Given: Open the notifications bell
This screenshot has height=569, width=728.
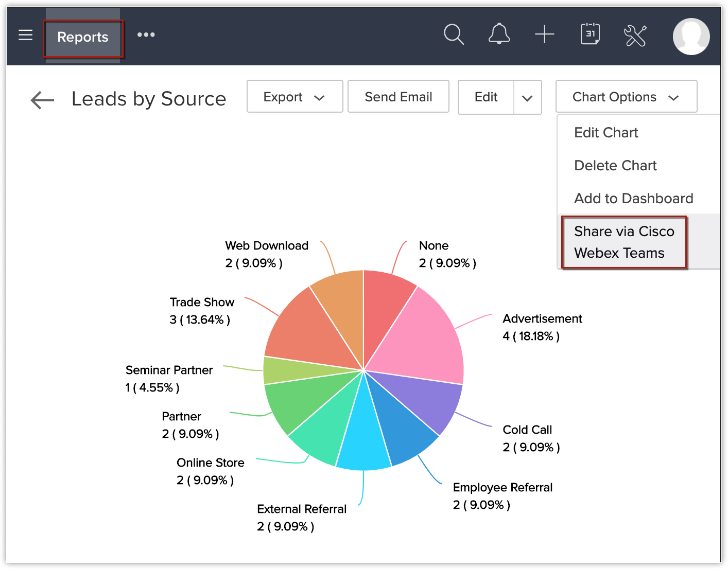Looking at the screenshot, I should click(x=499, y=35).
